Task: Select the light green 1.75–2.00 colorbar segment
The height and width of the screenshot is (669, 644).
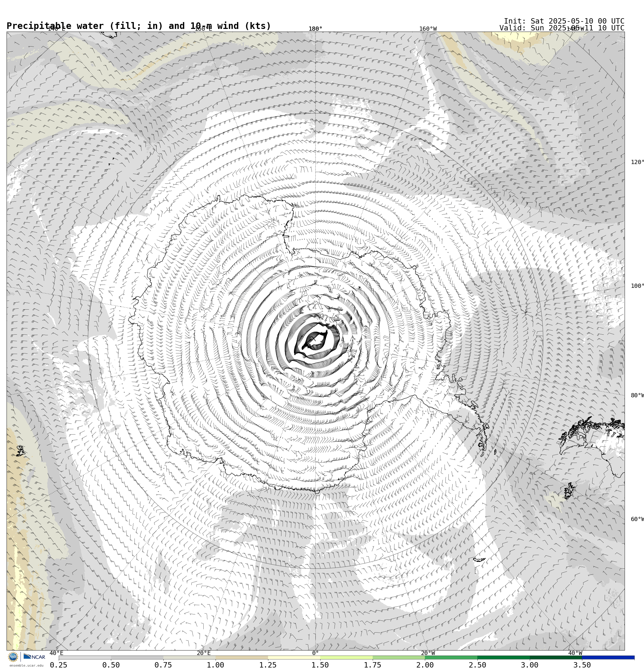Action: 399,657
